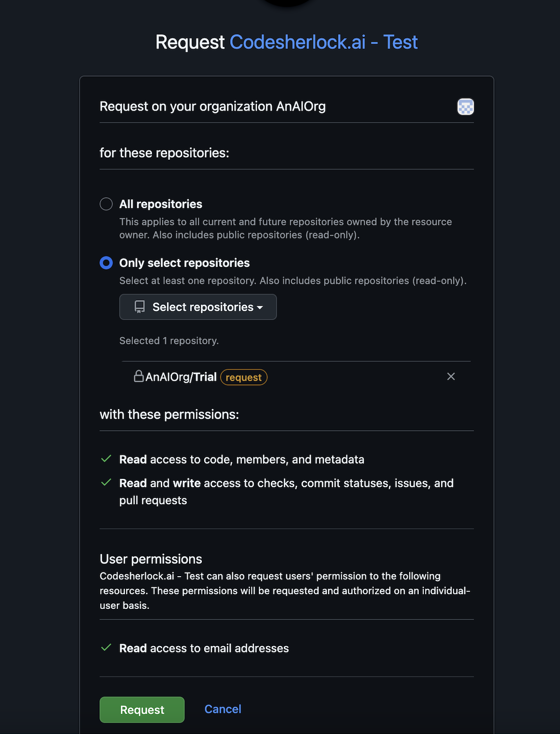Click the orange request badge on AnAIOrg/Trial
Viewport: 560px width, 734px height.
pos(243,377)
